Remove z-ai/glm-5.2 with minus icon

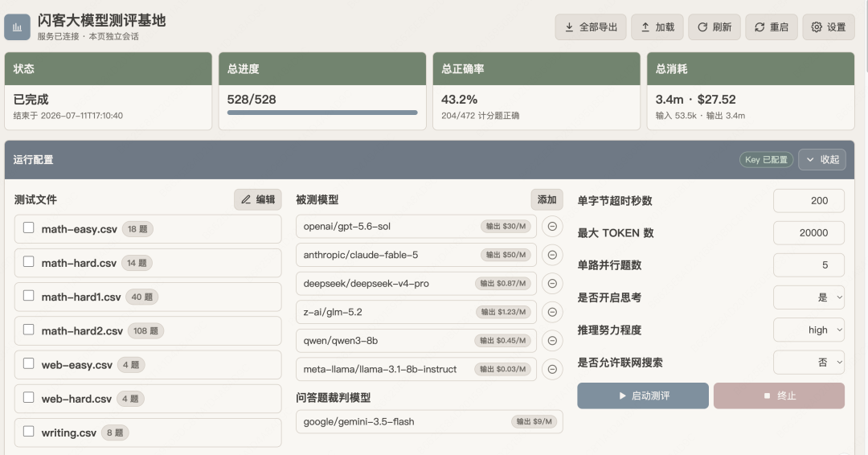[x=552, y=312]
